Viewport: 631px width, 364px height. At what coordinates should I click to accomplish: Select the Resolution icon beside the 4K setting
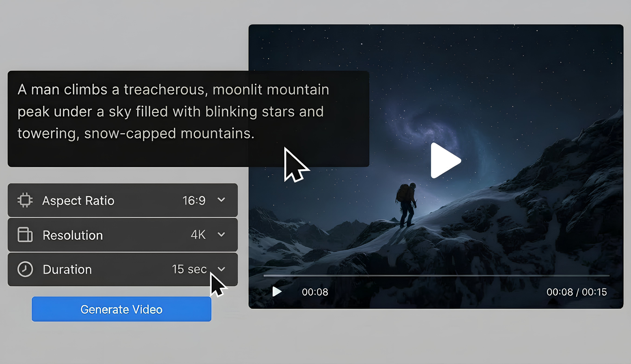25,235
